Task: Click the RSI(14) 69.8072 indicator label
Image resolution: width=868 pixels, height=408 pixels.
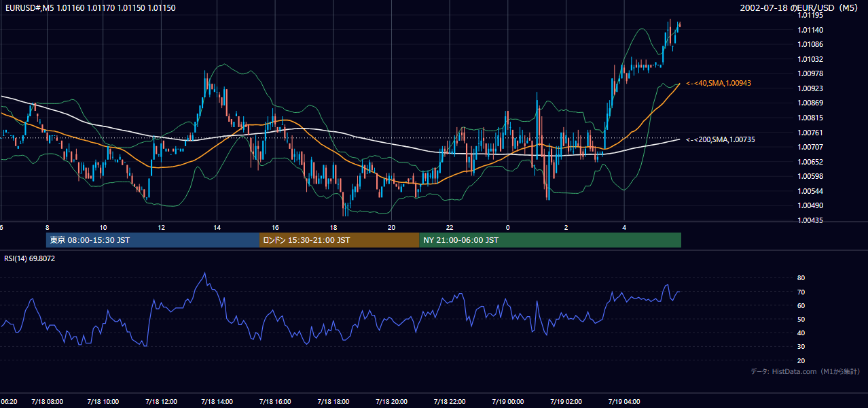Action: [30, 258]
